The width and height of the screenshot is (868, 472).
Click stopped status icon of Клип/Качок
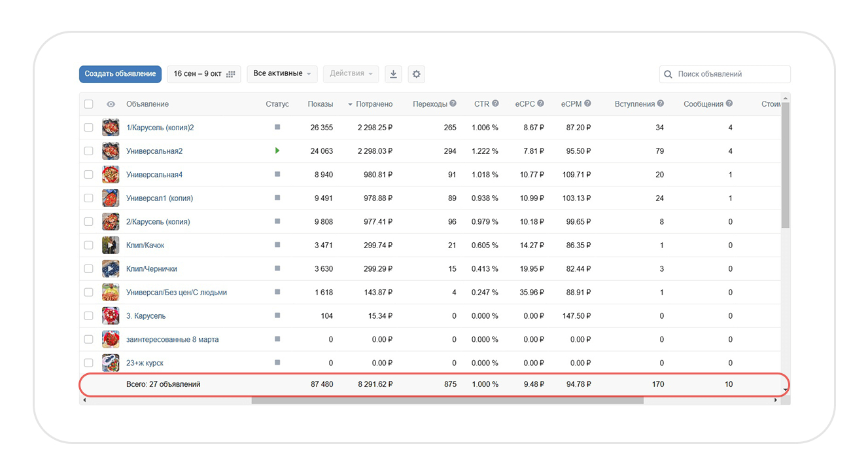click(x=277, y=245)
